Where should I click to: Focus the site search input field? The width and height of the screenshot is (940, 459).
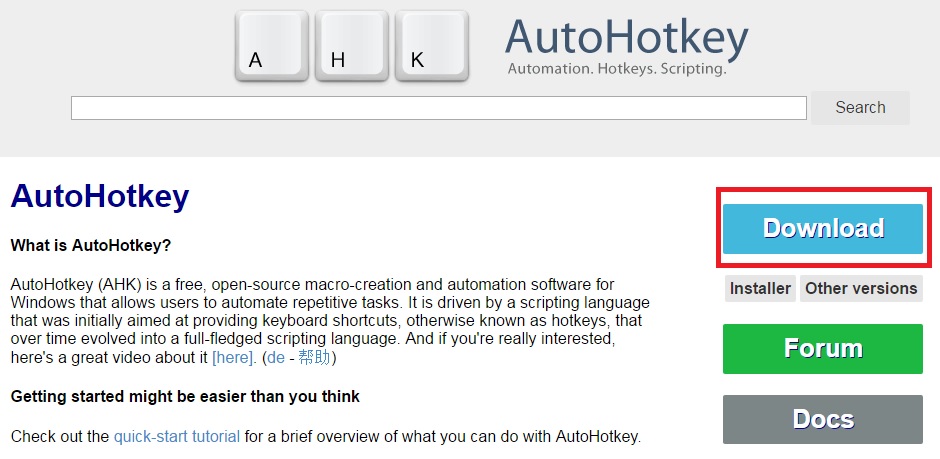click(x=439, y=108)
